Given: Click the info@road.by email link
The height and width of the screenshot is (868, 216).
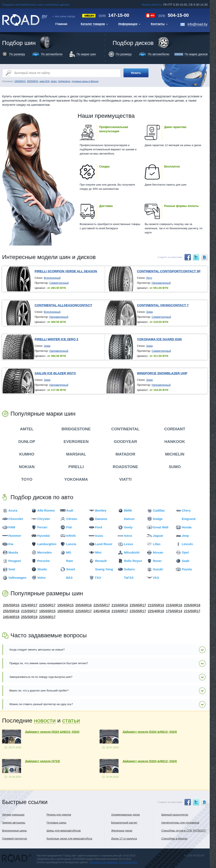Looking at the screenshot, I should [198, 24].
